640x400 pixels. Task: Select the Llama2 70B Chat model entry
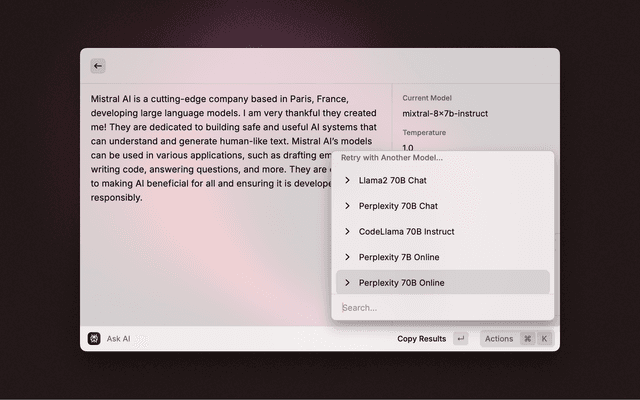(x=443, y=180)
